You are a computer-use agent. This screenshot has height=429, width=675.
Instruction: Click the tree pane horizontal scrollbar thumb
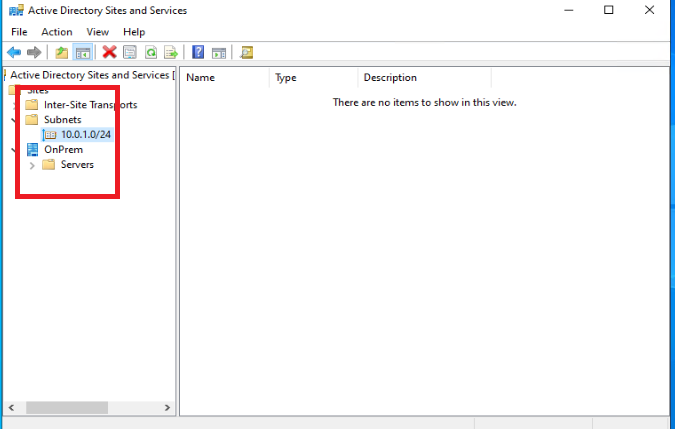point(67,407)
